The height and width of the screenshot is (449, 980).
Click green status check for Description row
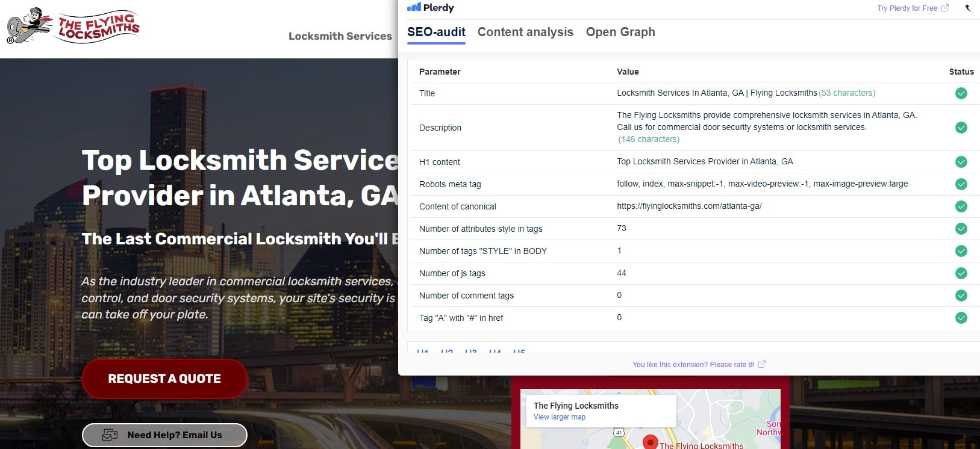click(961, 128)
